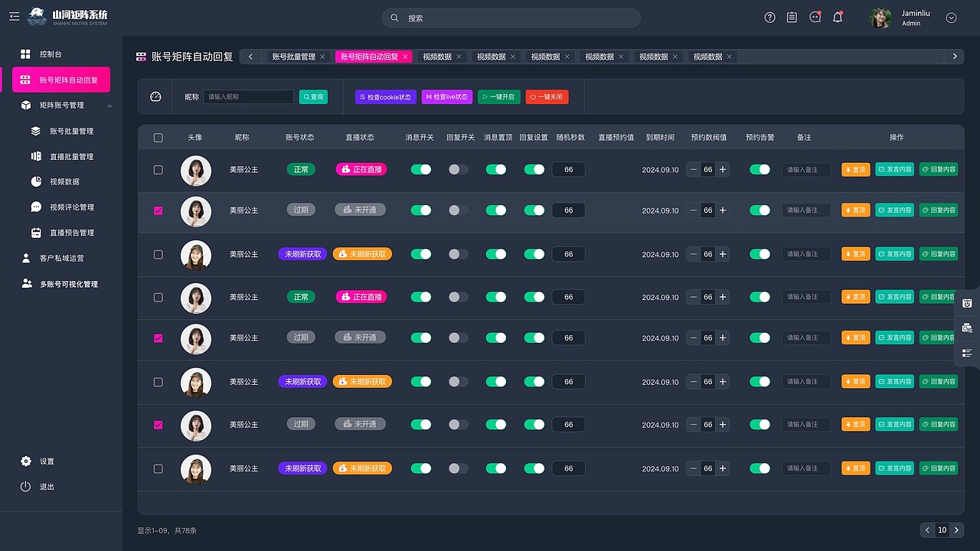Select the 账号矩阵自动回复 sidebar item
Image resolution: width=980 pixels, height=551 pixels.
coord(61,80)
